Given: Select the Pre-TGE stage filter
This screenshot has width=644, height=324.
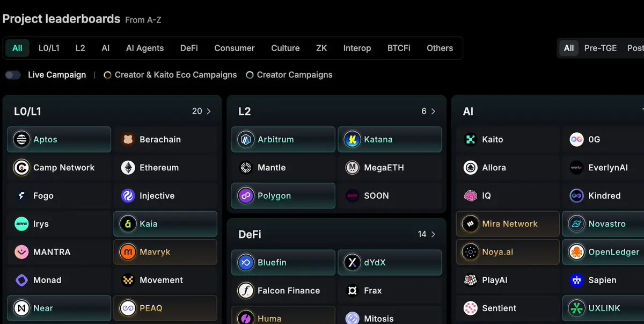Looking at the screenshot, I should (601, 48).
